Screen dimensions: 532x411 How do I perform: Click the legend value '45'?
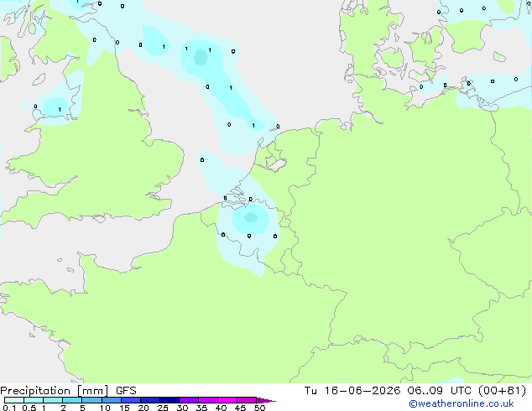point(240,408)
